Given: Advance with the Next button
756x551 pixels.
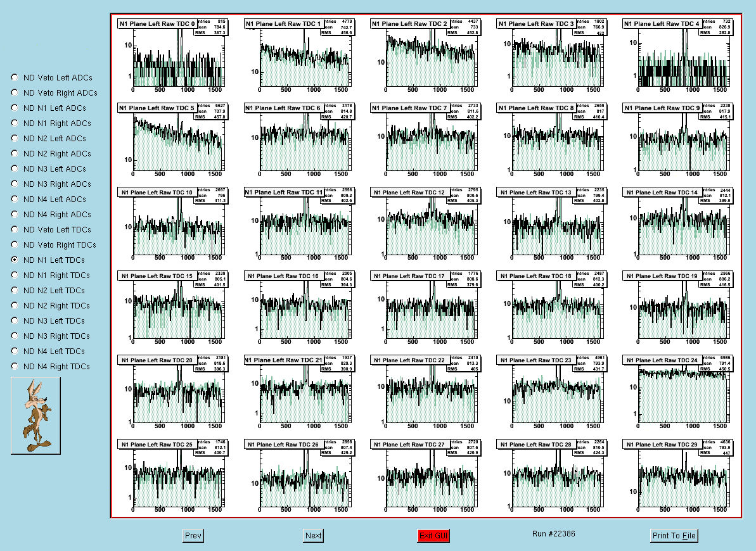Looking at the screenshot, I should tap(314, 535).
